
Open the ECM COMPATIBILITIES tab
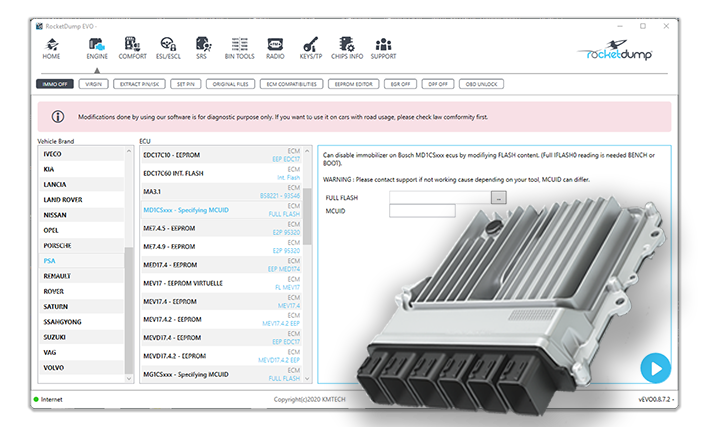click(292, 84)
